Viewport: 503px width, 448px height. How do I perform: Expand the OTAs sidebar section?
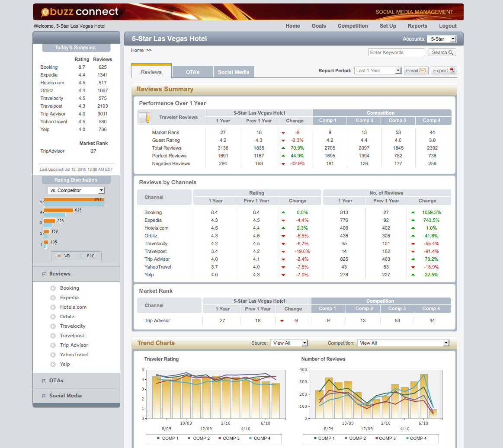44,381
